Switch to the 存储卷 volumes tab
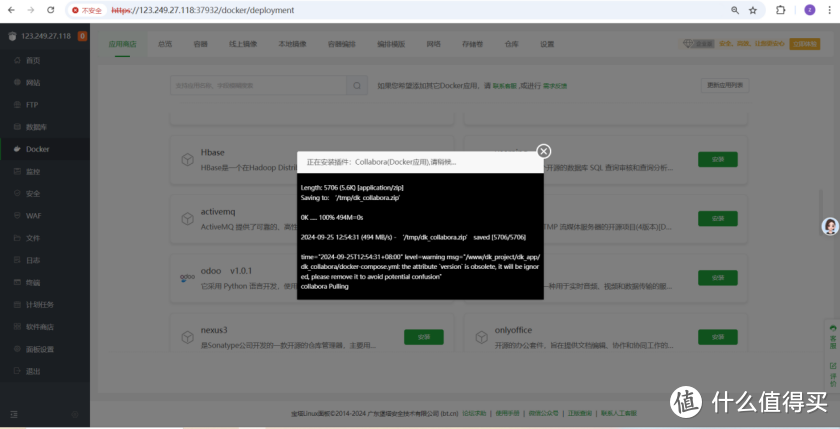 click(x=472, y=44)
